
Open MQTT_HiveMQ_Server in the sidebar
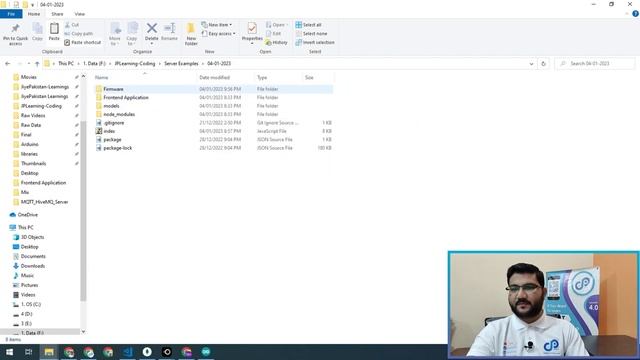pyautogui.click(x=44, y=202)
